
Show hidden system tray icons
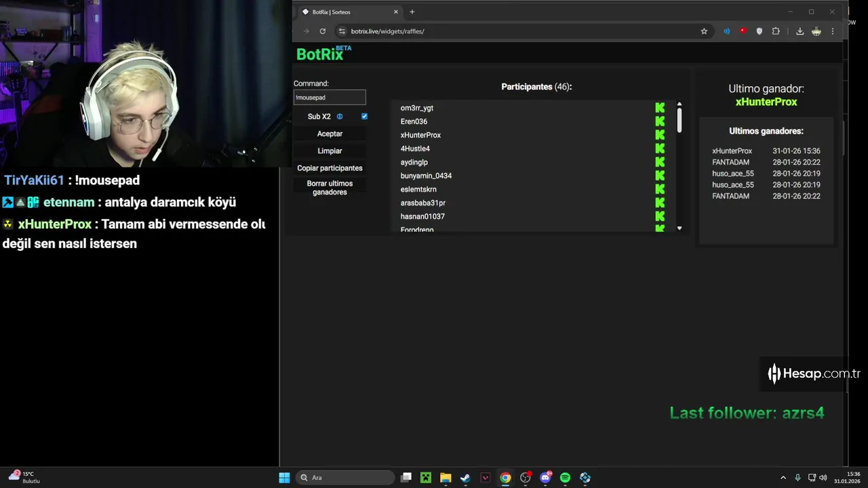click(x=783, y=478)
